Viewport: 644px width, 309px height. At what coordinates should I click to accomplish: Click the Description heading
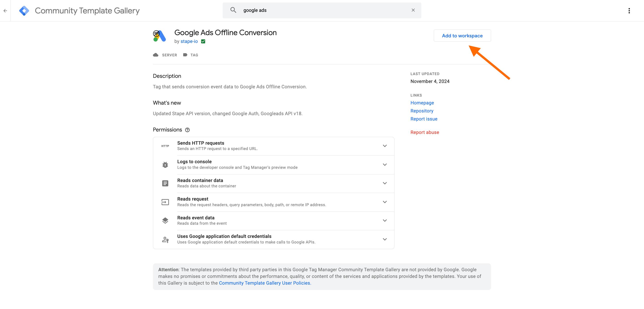[167, 76]
